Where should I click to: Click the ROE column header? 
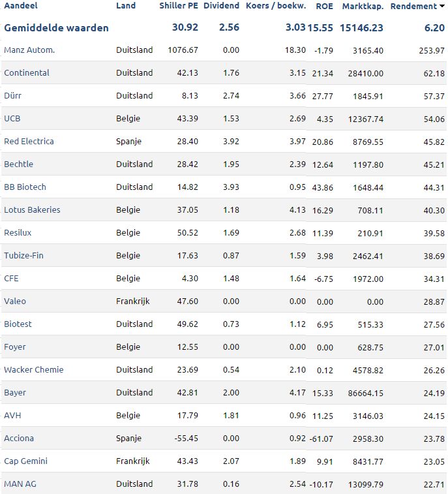pyautogui.click(x=324, y=6)
